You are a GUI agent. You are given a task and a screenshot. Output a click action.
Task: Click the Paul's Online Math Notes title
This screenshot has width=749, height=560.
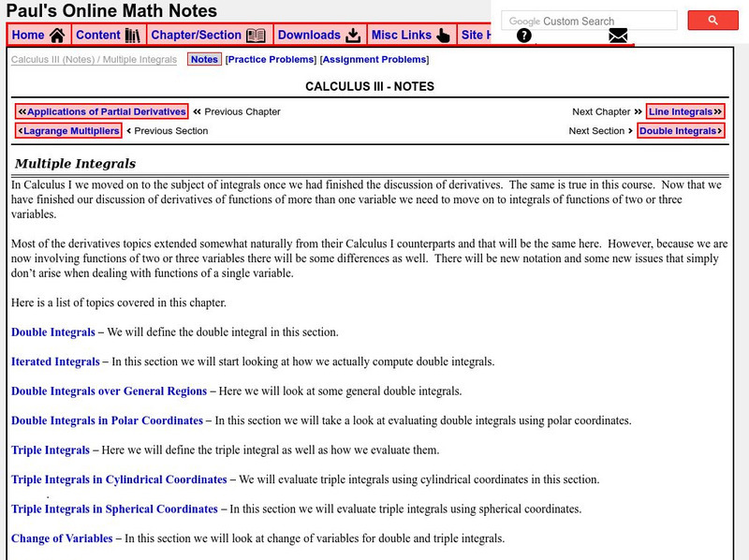tap(111, 10)
